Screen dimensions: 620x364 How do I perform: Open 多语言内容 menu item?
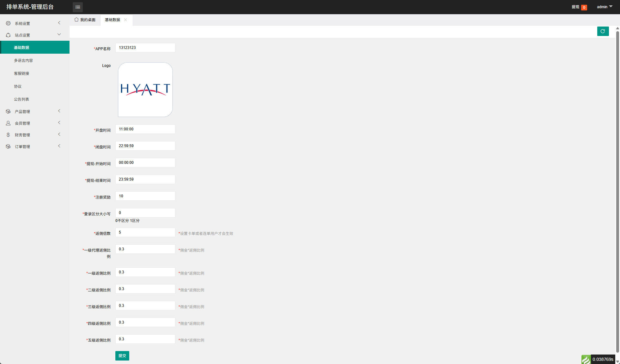(23, 60)
